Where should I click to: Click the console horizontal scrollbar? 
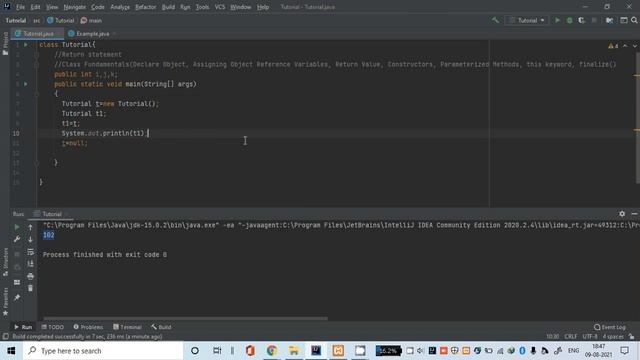click(x=185, y=318)
